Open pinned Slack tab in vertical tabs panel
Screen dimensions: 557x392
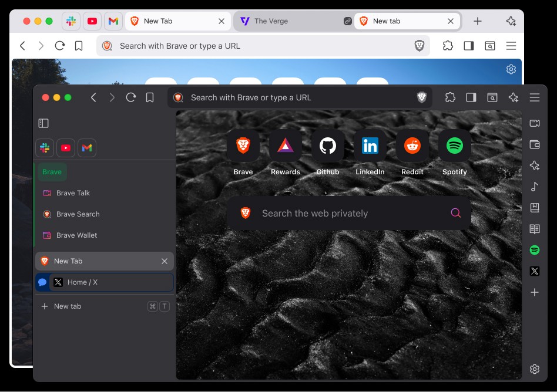(x=45, y=148)
